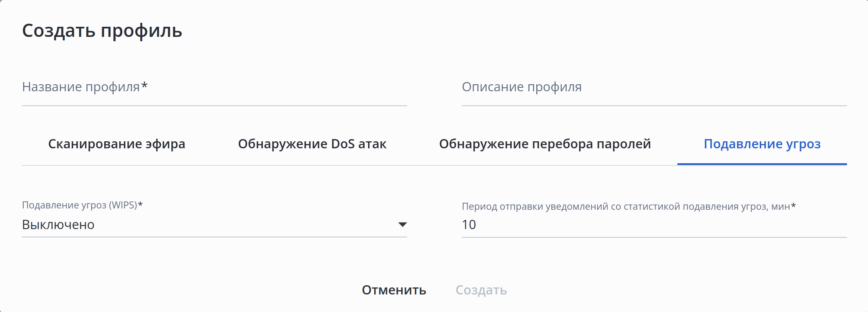This screenshot has height=312, width=868.
Task: Select the Обнаружение перебора паролей tab
Action: click(545, 144)
